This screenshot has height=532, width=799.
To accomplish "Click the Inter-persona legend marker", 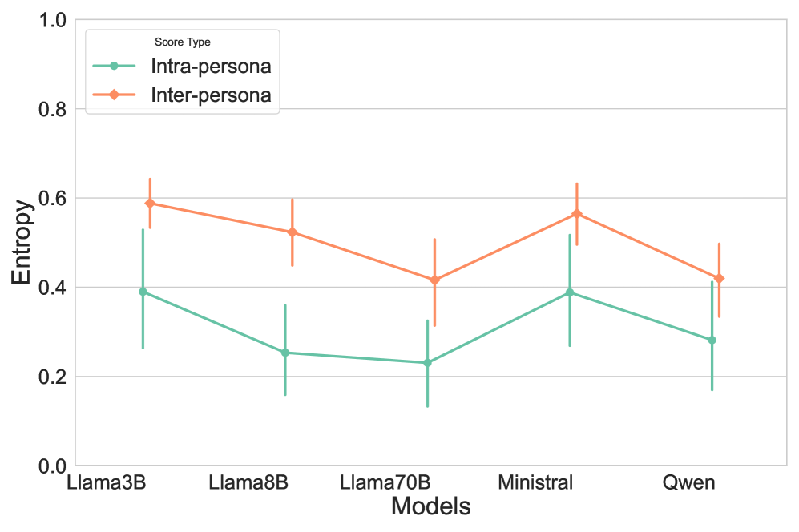I will pos(114,95).
